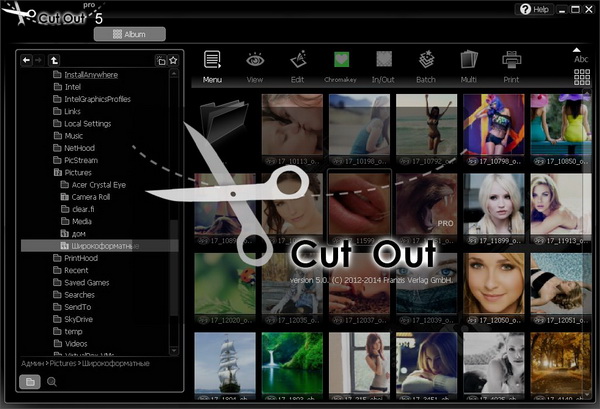Open the Camera Roll folder
600x409 pixels.
(90, 197)
